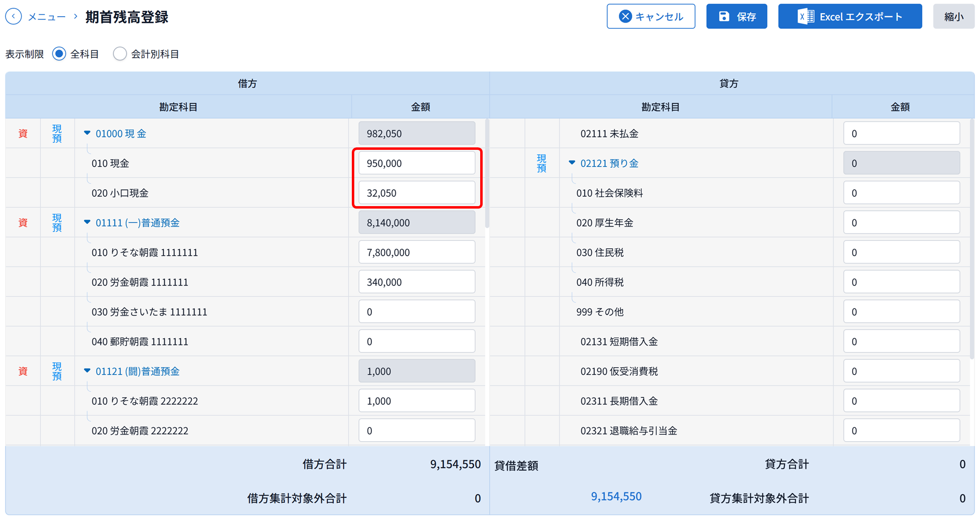Click the 借方 column header
980x520 pixels.
coord(247,83)
